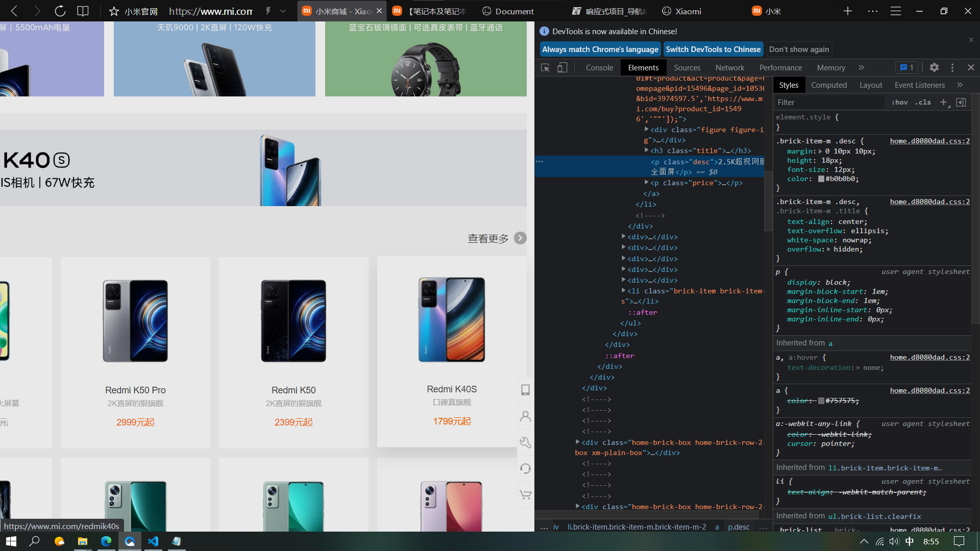Switch to the Memory tab
Image resolution: width=980 pixels, height=551 pixels.
point(831,67)
